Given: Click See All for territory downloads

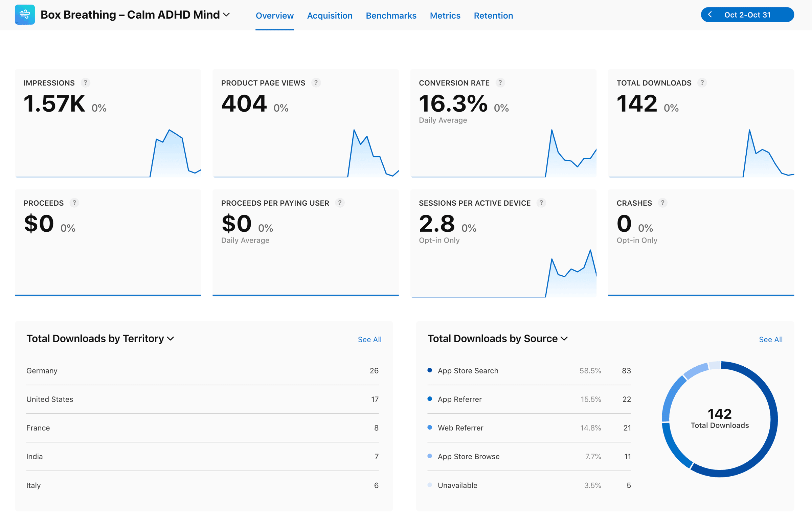Looking at the screenshot, I should 369,339.
